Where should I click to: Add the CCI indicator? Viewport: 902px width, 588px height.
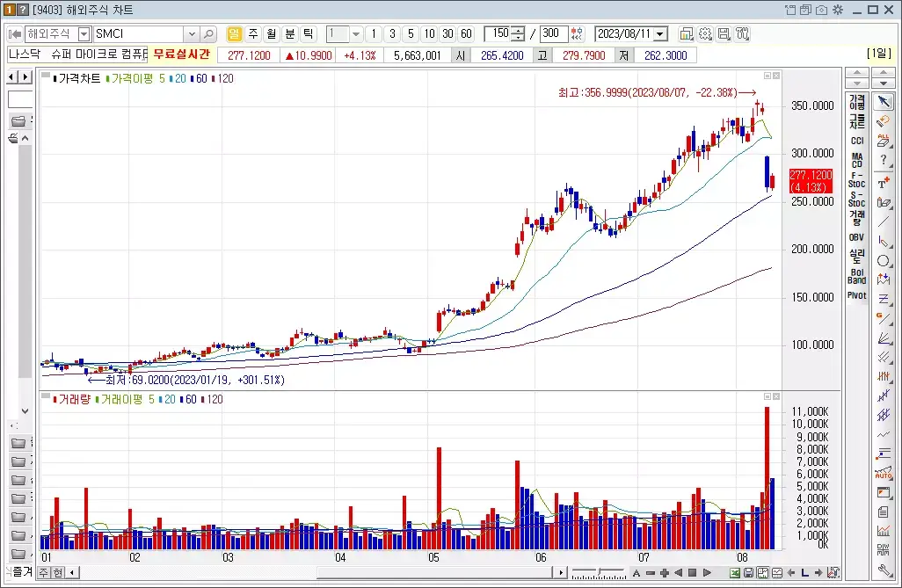(x=857, y=141)
